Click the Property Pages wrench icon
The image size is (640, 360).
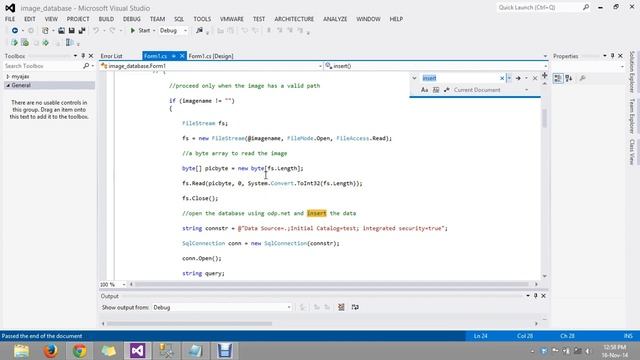tap(582, 78)
